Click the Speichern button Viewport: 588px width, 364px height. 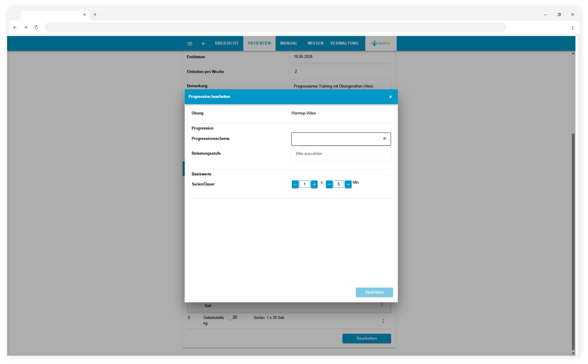(x=374, y=292)
